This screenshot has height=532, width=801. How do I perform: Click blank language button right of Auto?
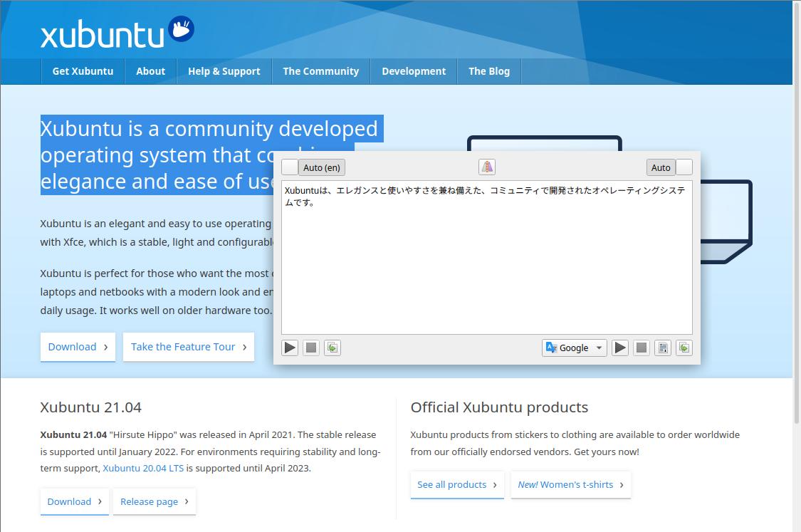pyautogui.click(x=684, y=167)
